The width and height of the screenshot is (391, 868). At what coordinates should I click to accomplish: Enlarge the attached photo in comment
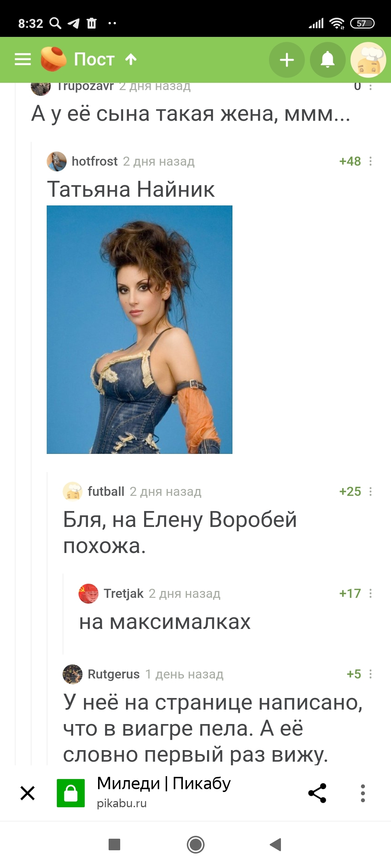pyautogui.click(x=139, y=329)
